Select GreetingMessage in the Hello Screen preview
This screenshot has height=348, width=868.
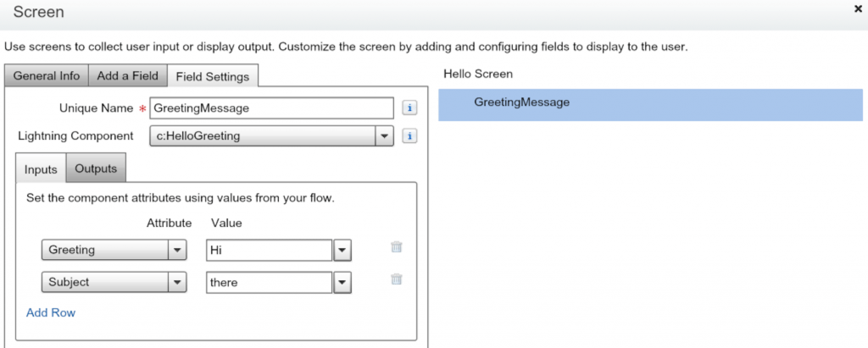click(x=521, y=102)
